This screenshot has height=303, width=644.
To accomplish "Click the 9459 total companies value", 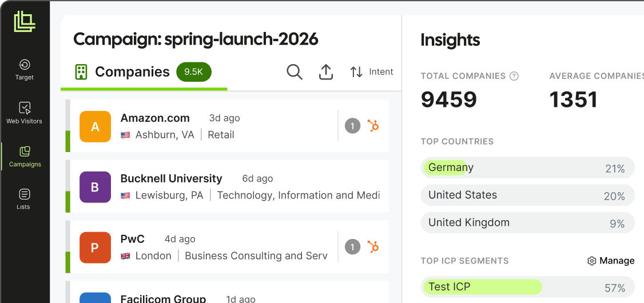I will pos(448,100).
